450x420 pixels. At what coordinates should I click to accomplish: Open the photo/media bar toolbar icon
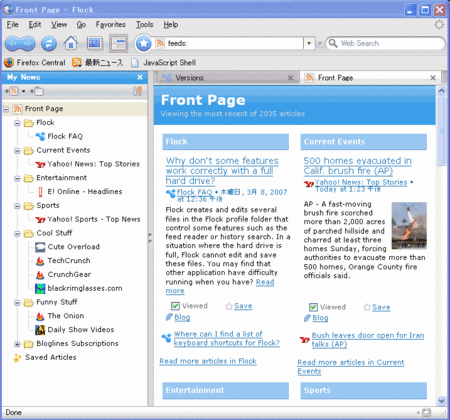95,43
